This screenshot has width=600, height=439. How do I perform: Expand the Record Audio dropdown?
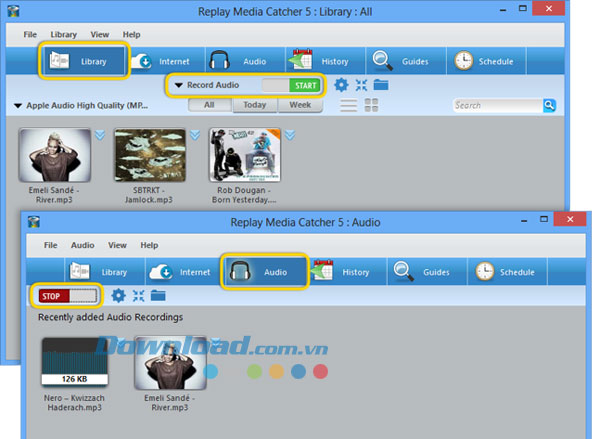(x=179, y=85)
